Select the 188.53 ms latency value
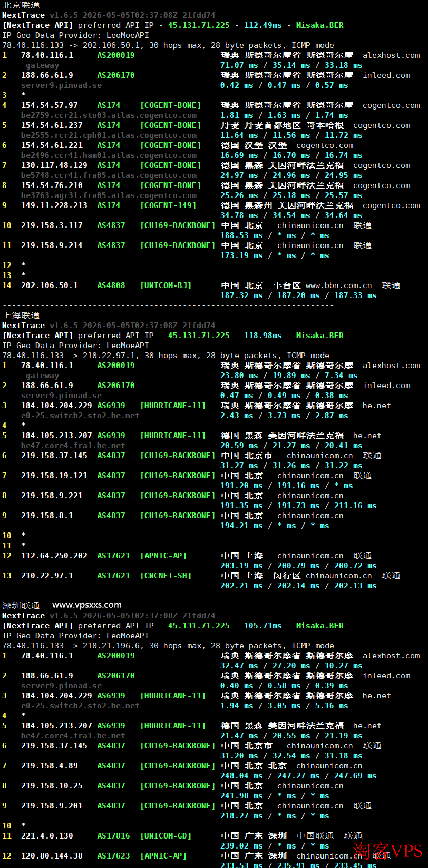This screenshot has height=868, width=428. tap(241, 235)
